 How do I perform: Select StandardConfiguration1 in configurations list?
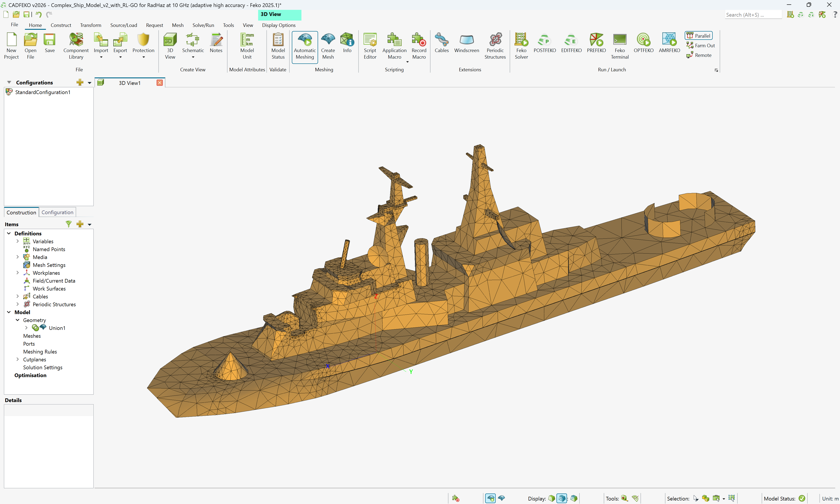coord(43,92)
